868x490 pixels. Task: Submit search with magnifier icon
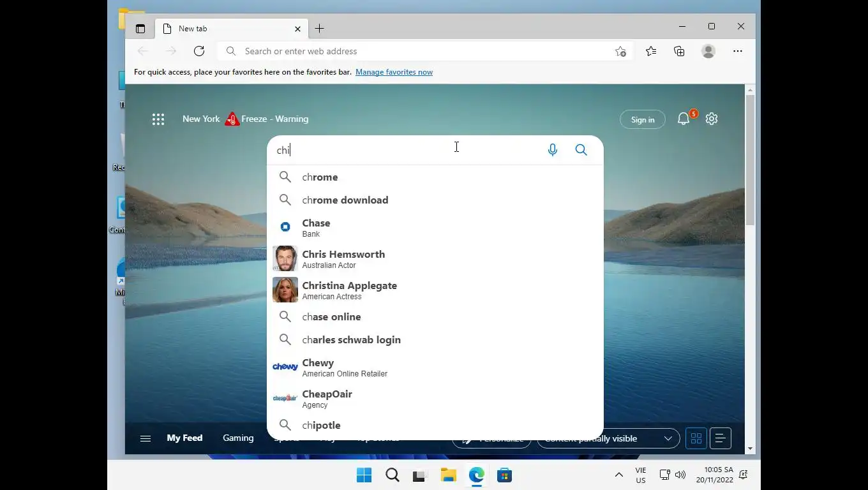(x=581, y=150)
